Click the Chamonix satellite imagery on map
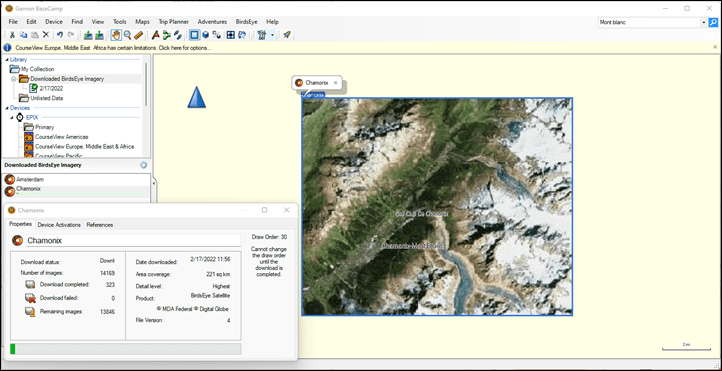Image resolution: width=722 pixels, height=371 pixels. (437, 207)
